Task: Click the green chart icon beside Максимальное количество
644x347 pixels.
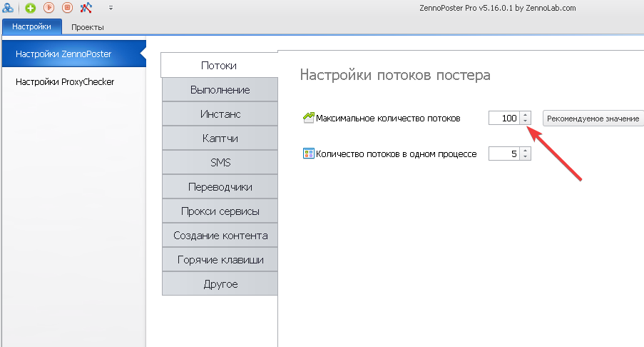Action: (308, 118)
